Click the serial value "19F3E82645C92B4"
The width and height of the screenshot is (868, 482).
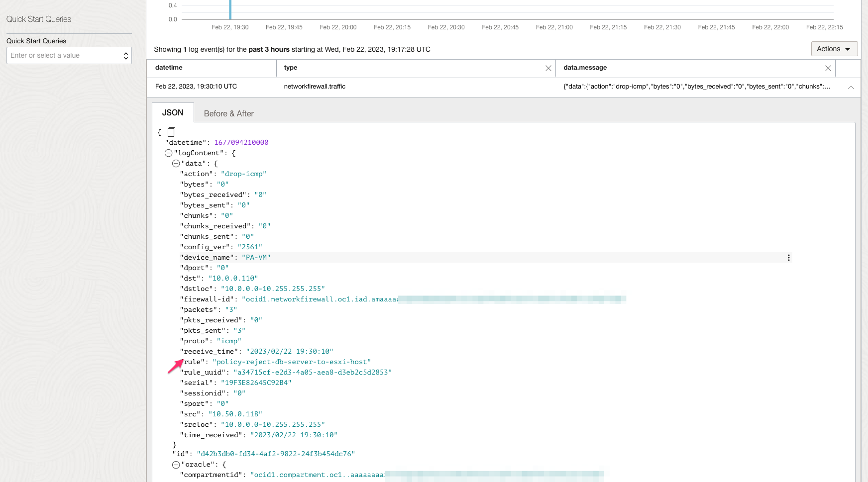click(x=256, y=383)
